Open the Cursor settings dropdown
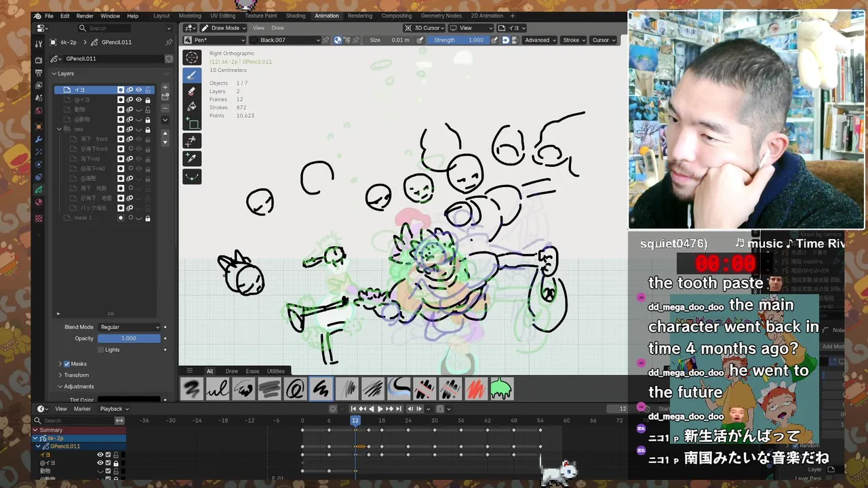Viewport: 868px width, 488px height. pos(604,40)
